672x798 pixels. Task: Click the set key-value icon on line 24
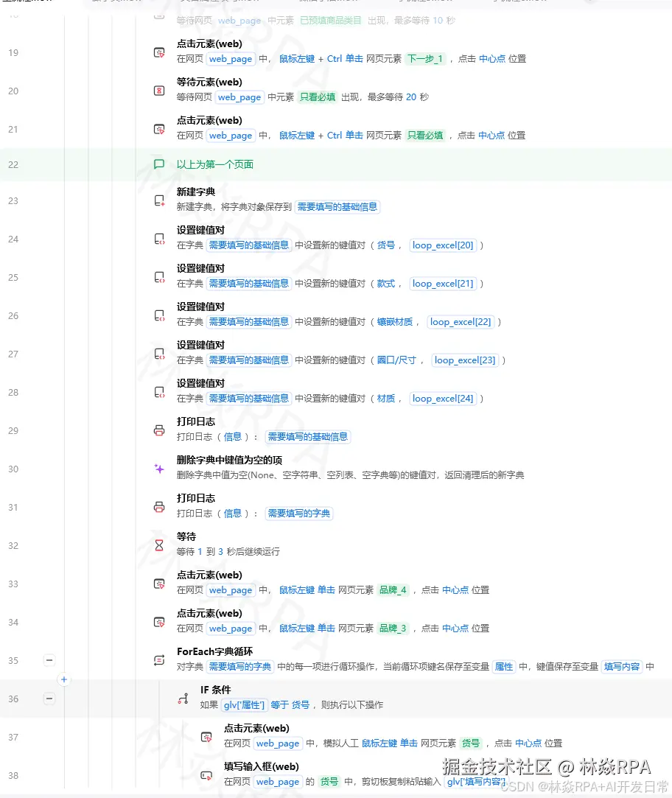pyautogui.click(x=159, y=239)
